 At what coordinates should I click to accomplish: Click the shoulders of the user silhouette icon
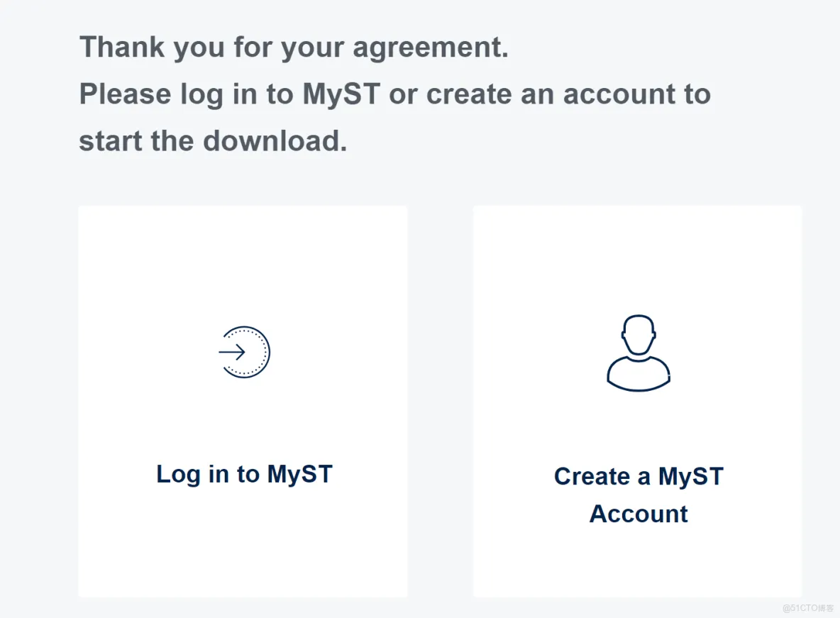(x=639, y=374)
